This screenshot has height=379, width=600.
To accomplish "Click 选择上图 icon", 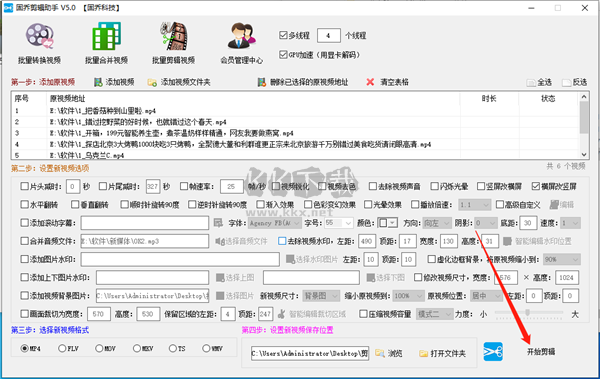I will point(220,278).
